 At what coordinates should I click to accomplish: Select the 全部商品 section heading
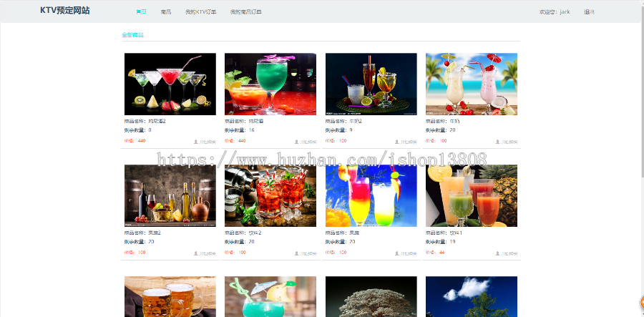pyautogui.click(x=132, y=35)
